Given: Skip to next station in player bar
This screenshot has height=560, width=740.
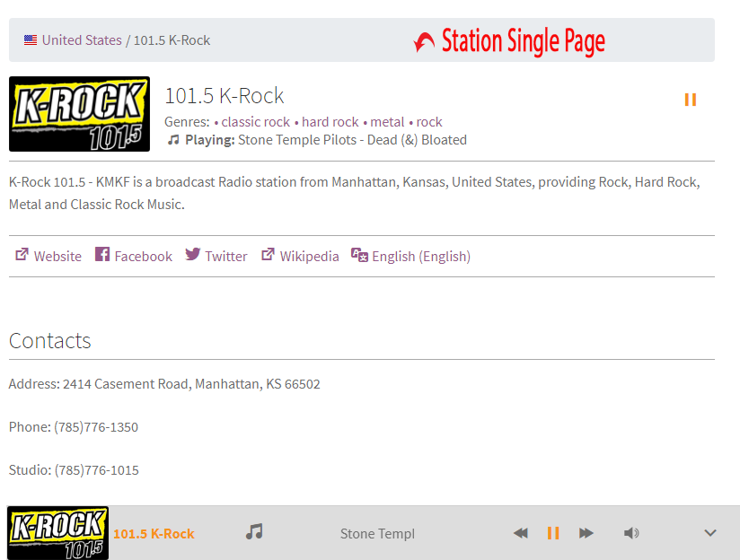Looking at the screenshot, I should point(586,533).
